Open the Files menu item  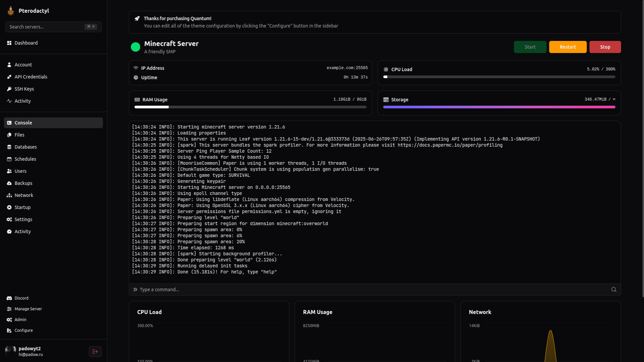click(x=19, y=135)
